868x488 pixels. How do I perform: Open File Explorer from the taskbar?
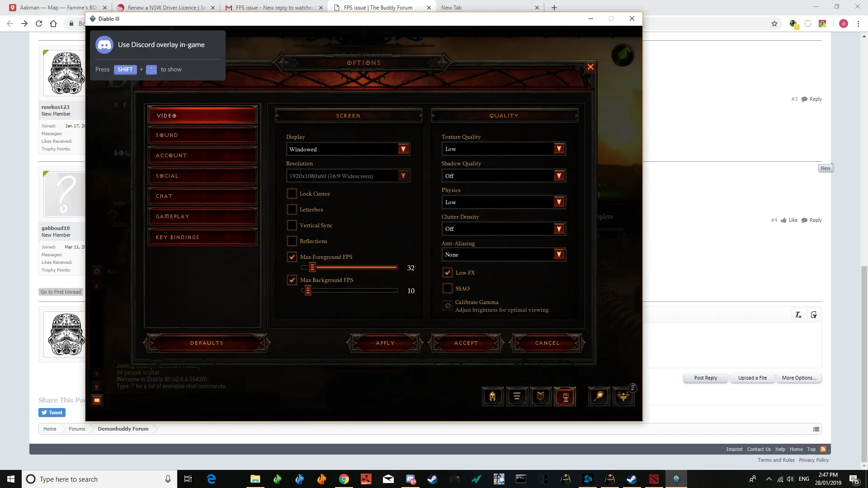(255, 479)
